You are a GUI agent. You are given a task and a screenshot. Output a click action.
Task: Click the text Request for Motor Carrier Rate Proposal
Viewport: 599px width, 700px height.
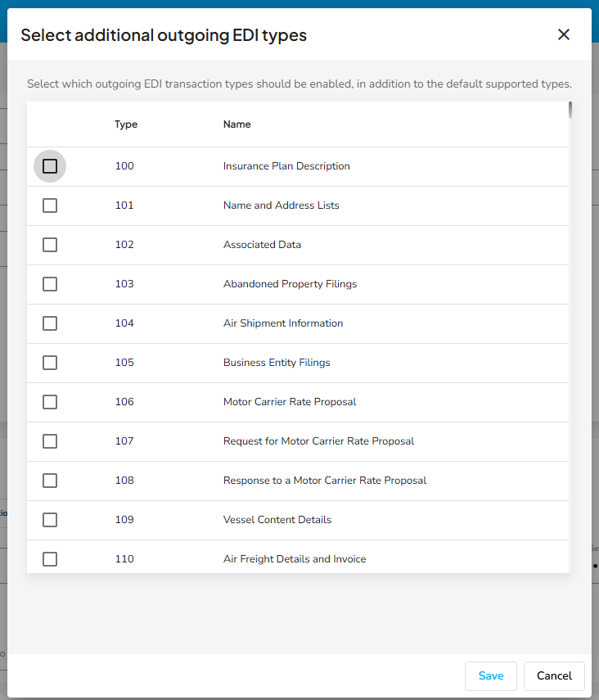[x=318, y=441]
